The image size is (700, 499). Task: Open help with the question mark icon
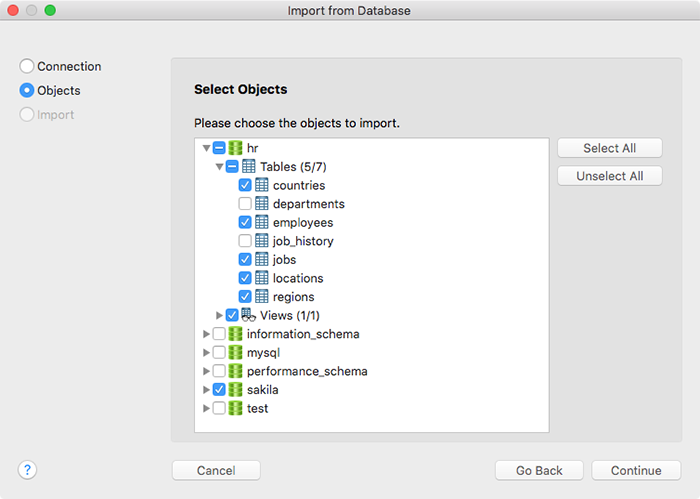point(27,470)
